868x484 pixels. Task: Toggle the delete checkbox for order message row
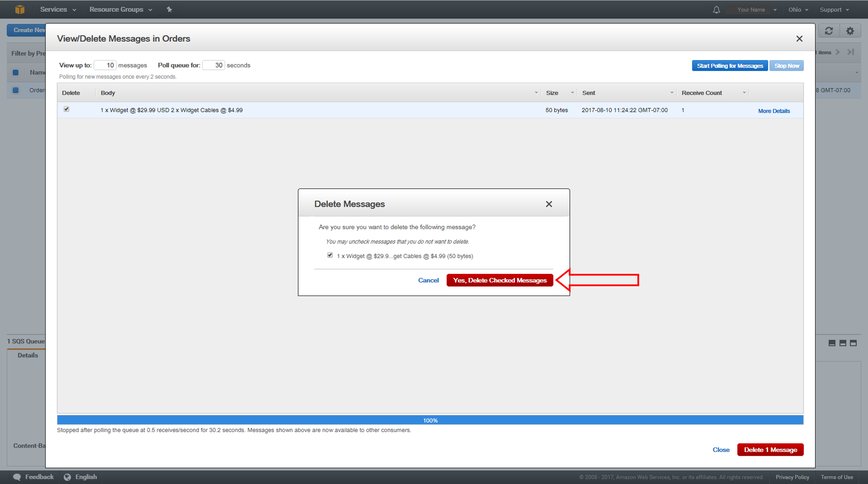coord(67,110)
